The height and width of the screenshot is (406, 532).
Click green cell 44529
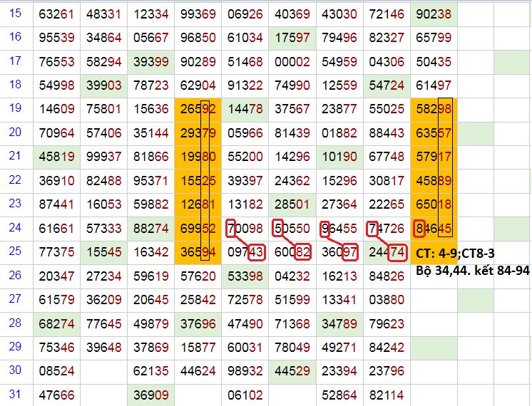click(292, 370)
